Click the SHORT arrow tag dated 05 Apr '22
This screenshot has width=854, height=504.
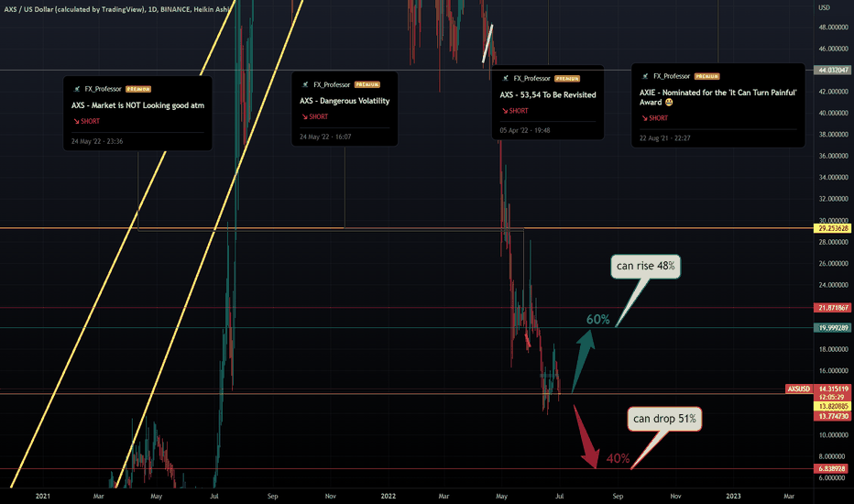pos(515,111)
